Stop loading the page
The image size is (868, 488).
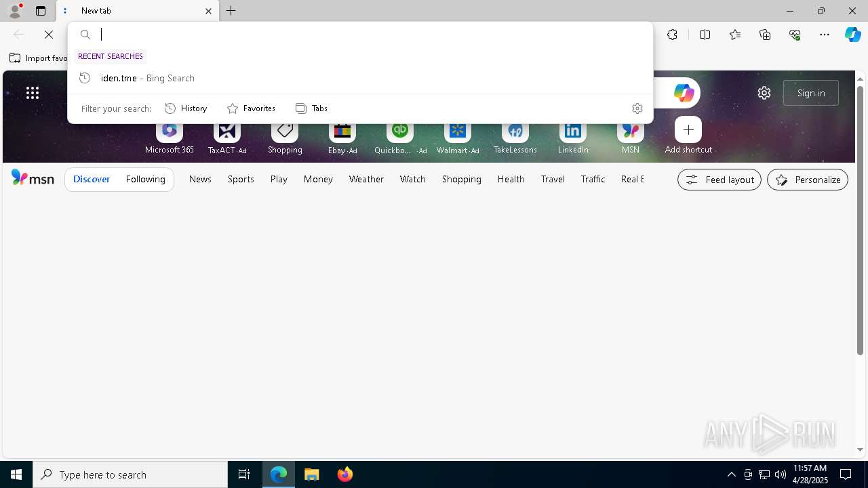pos(49,35)
